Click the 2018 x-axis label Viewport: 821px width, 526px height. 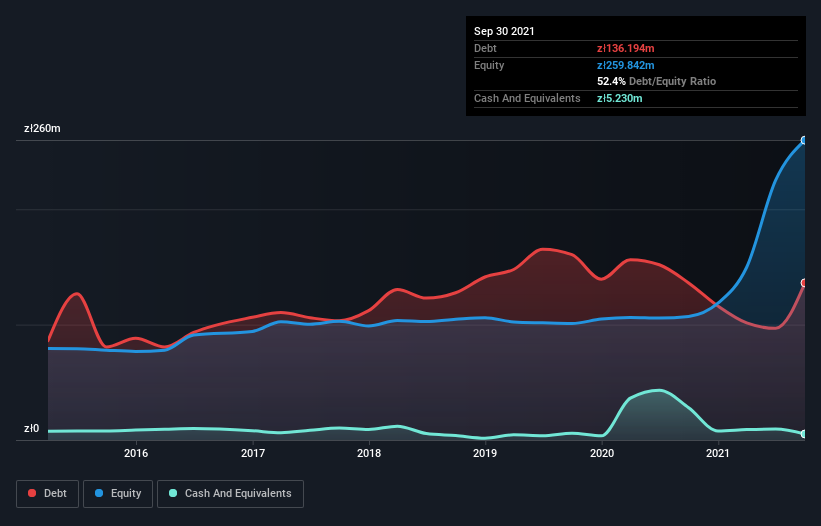click(x=369, y=453)
